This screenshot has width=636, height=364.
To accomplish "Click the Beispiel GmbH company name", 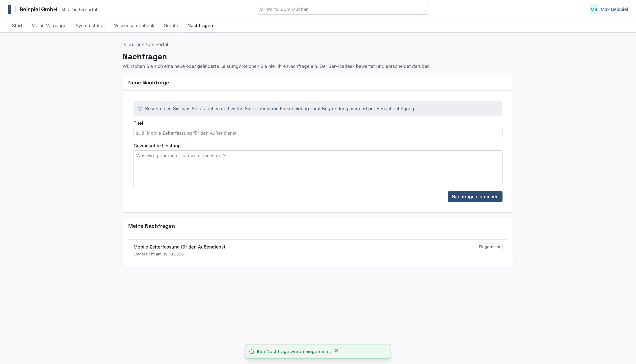I will pos(38,9).
